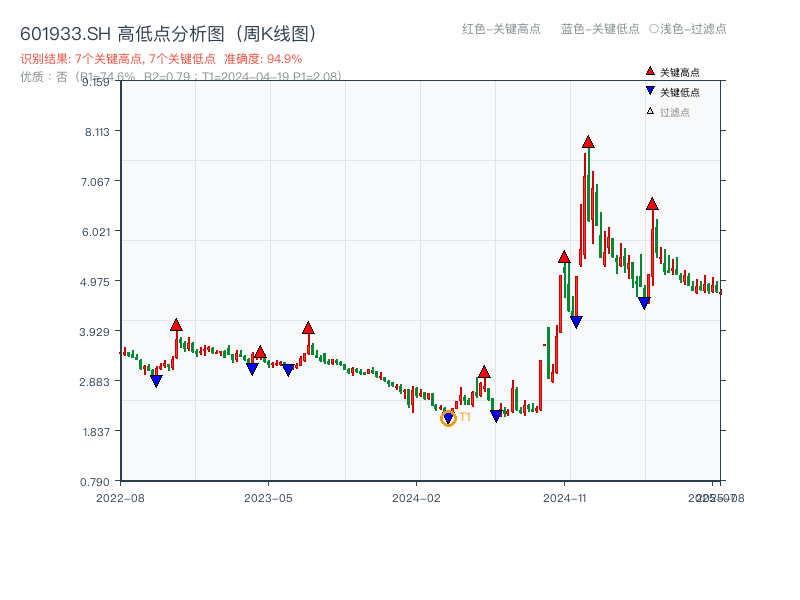The width and height of the screenshot is (800, 600).
Task: Click the 2024-02 x-axis label
Action: 416,498
